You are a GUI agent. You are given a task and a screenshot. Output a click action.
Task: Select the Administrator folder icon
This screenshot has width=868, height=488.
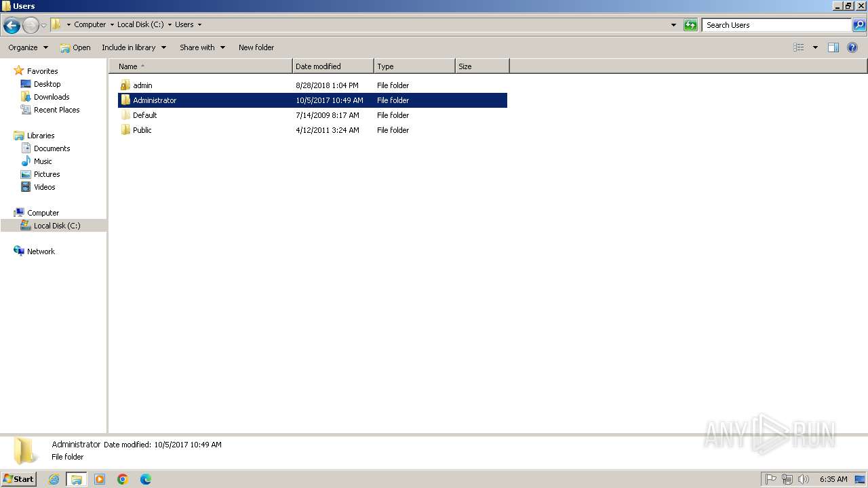pyautogui.click(x=125, y=100)
